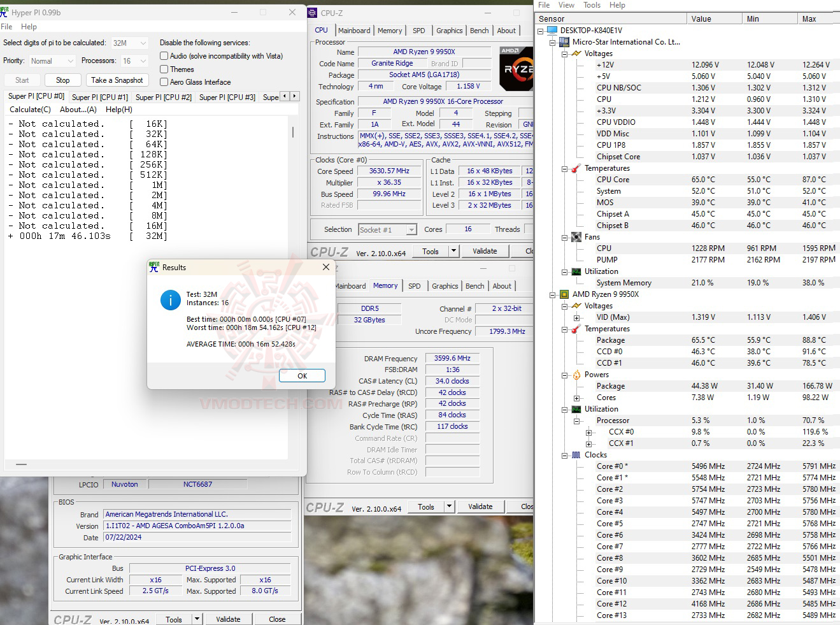Screen dimensions: 840x625
Task: Enable the Audio incompatibility checkbox
Action: pyautogui.click(x=164, y=56)
